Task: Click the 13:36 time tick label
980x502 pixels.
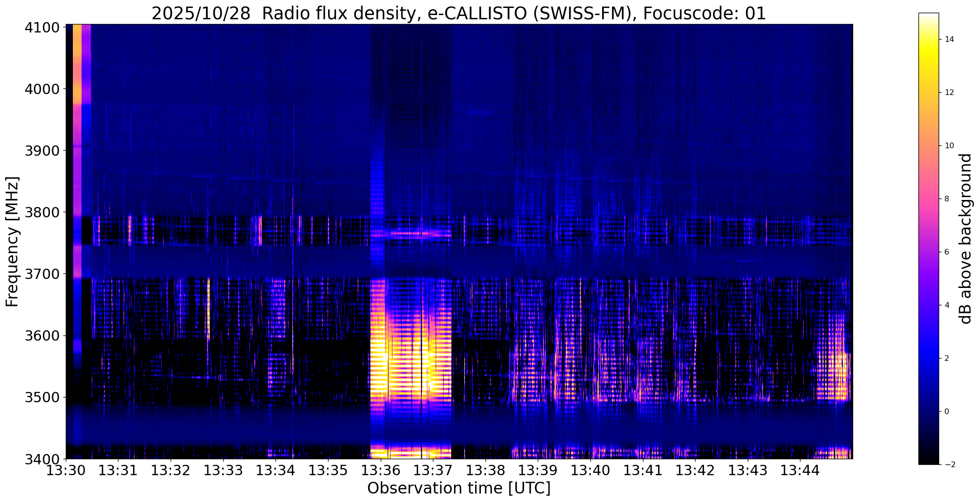Action: 381,470
